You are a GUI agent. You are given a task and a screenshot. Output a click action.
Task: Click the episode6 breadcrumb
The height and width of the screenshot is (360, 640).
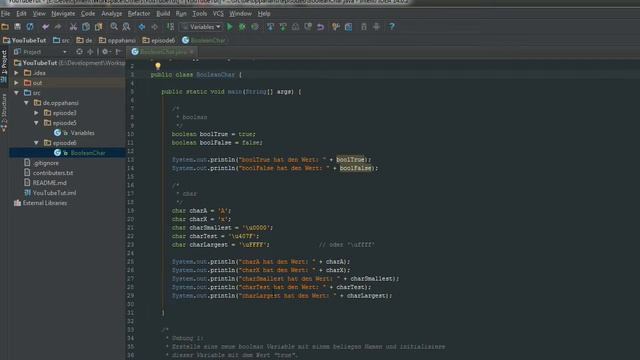(159, 40)
